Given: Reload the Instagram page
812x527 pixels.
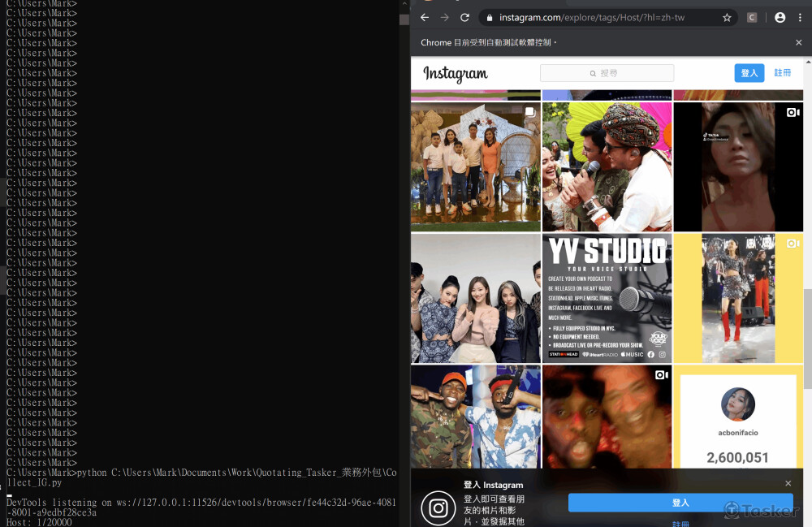Looking at the screenshot, I should [464, 18].
